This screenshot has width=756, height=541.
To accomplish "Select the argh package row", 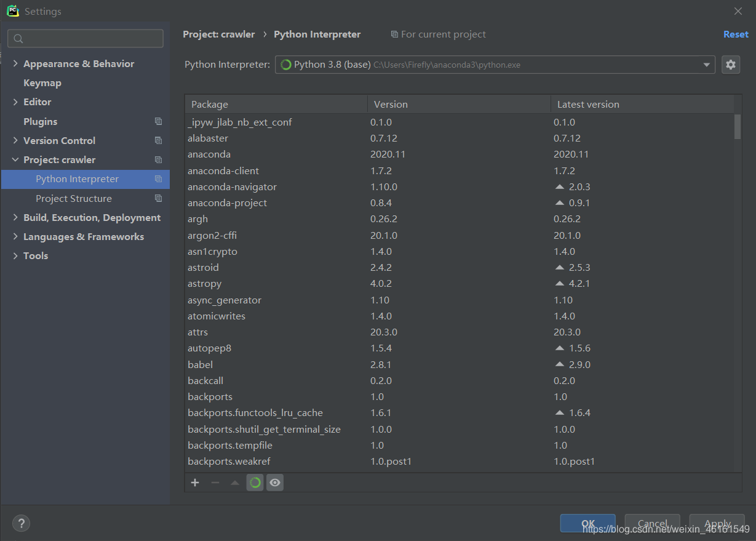I will (460, 218).
